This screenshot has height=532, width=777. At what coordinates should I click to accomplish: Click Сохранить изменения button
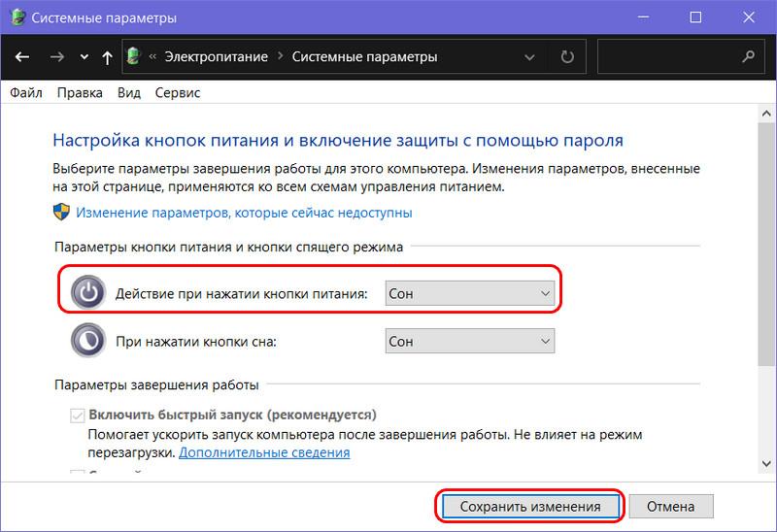(529, 506)
